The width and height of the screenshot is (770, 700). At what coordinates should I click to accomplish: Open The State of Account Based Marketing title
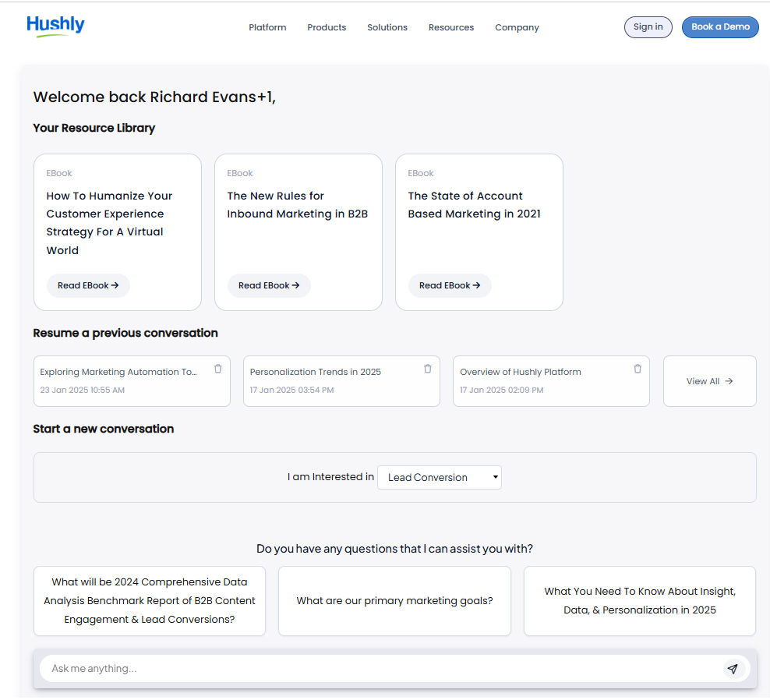point(474,205)
